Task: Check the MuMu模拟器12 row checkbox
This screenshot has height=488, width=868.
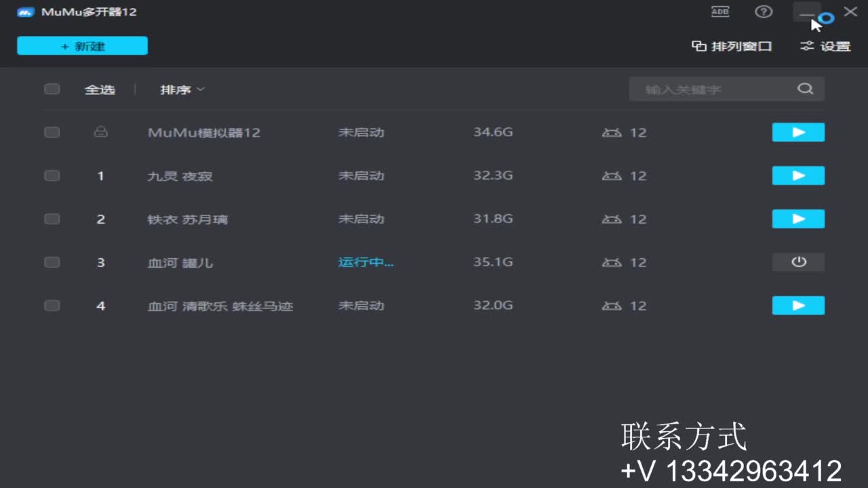Action: 52,132
